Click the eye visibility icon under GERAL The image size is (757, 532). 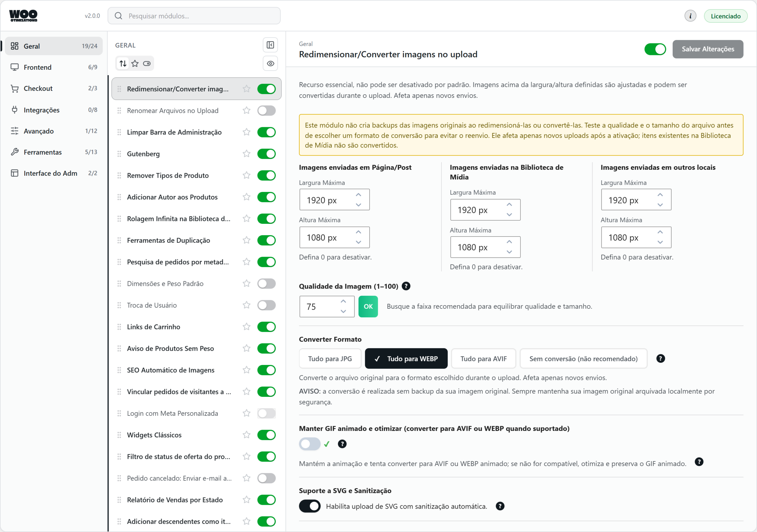coord(270,63)
